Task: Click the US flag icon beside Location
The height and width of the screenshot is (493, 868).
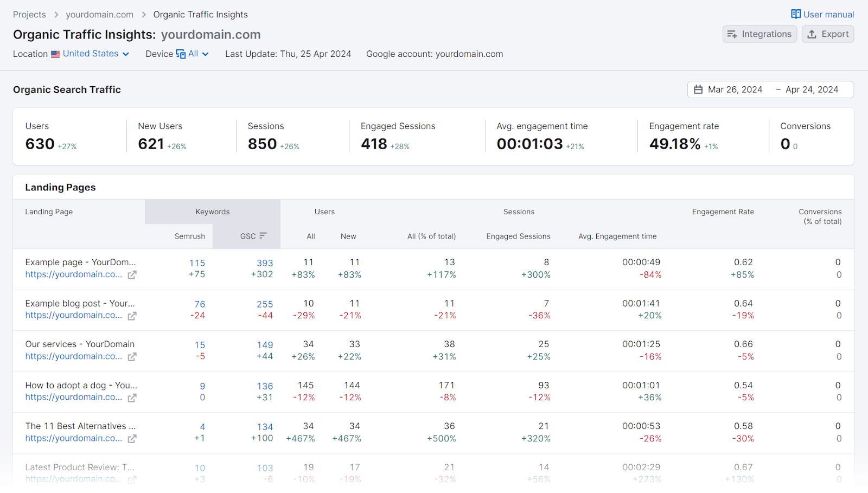Action: [55, 54]
